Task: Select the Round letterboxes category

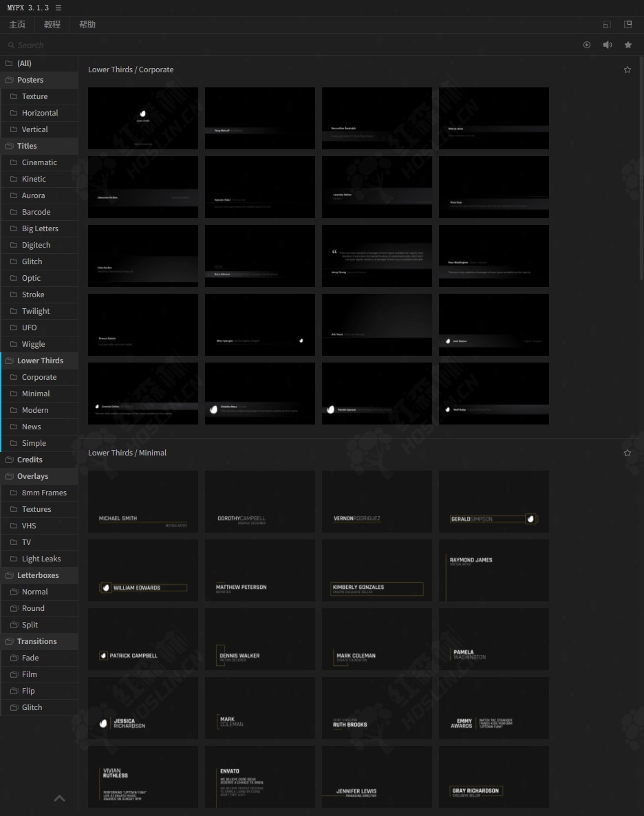Action: tap(39, 608)
